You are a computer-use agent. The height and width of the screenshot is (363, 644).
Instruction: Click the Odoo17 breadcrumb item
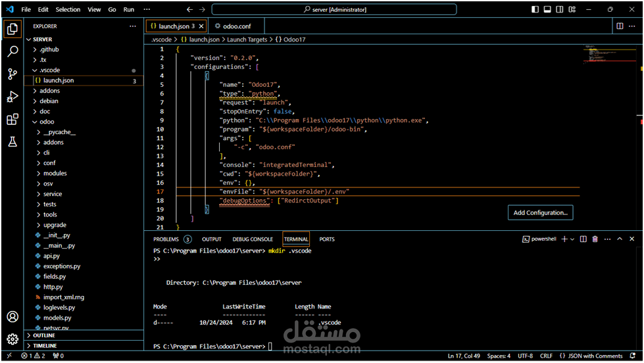(290, 39)
